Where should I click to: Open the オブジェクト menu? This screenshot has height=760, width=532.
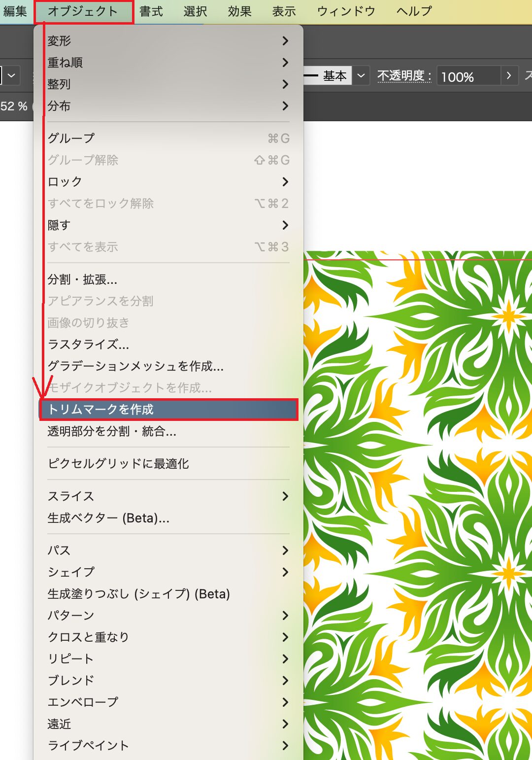tap(83, 11)
